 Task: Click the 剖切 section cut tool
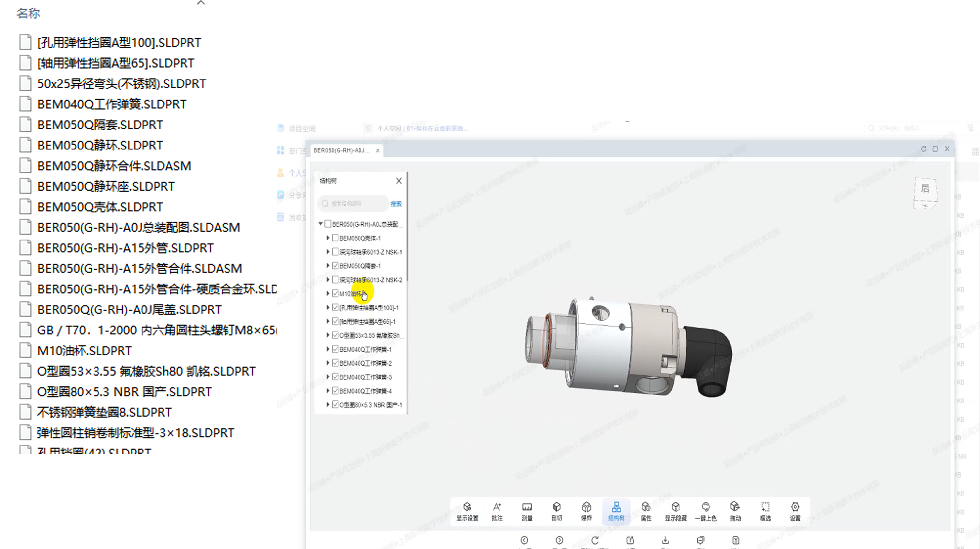point(556,511)
